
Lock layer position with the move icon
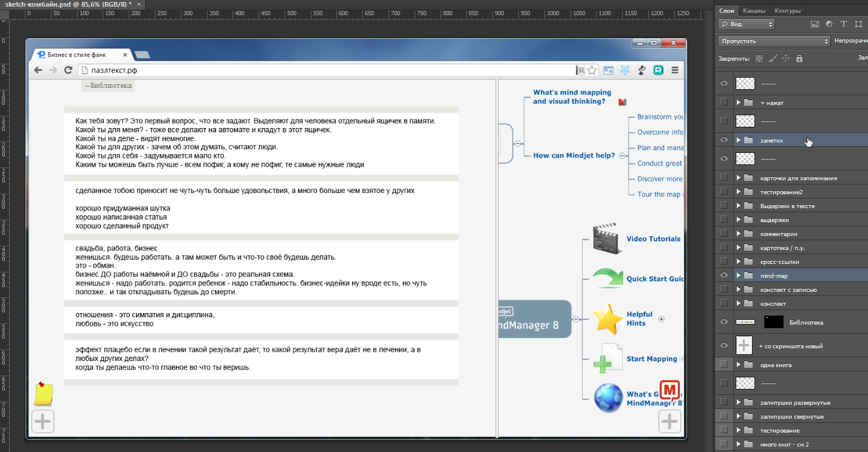pos(785,59)
